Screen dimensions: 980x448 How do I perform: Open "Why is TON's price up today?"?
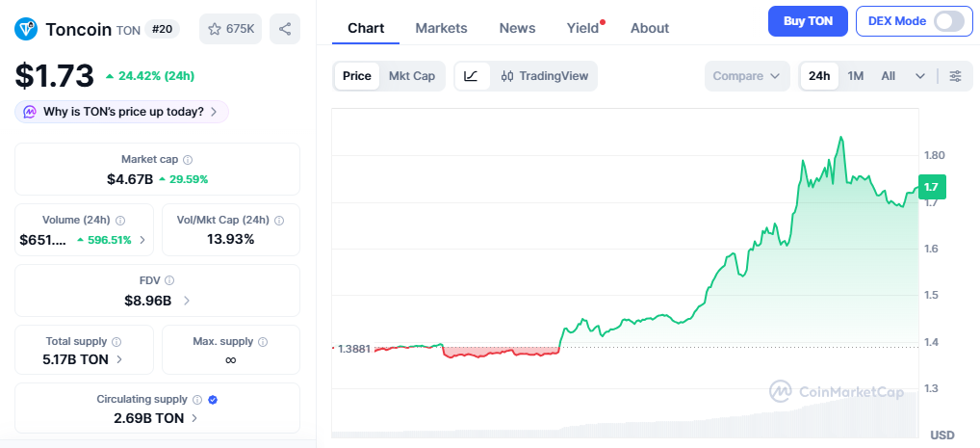122,112
